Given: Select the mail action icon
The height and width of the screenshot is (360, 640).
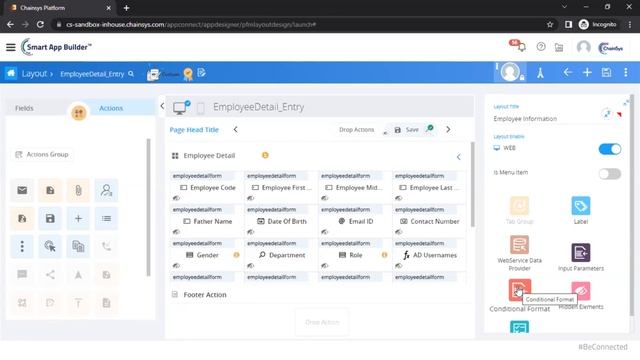Looking at the screenshot, I should tap(22, 190).
